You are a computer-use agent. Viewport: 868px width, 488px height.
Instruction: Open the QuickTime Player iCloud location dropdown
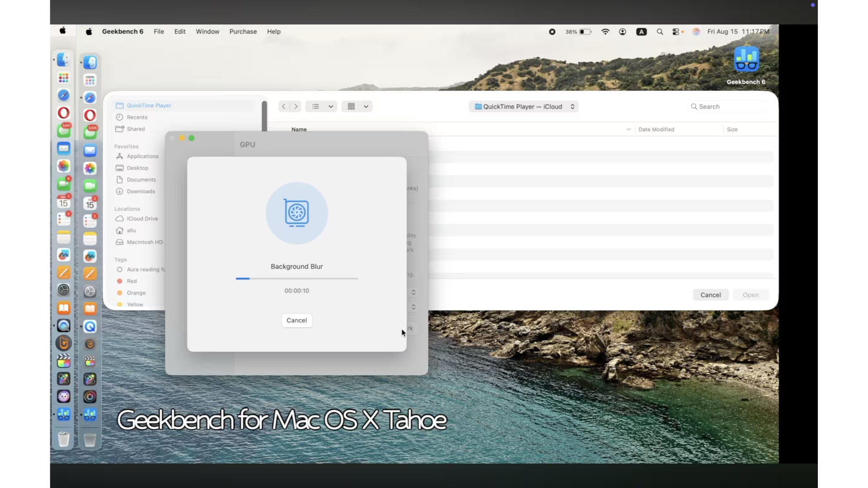(x=524, y=107)
